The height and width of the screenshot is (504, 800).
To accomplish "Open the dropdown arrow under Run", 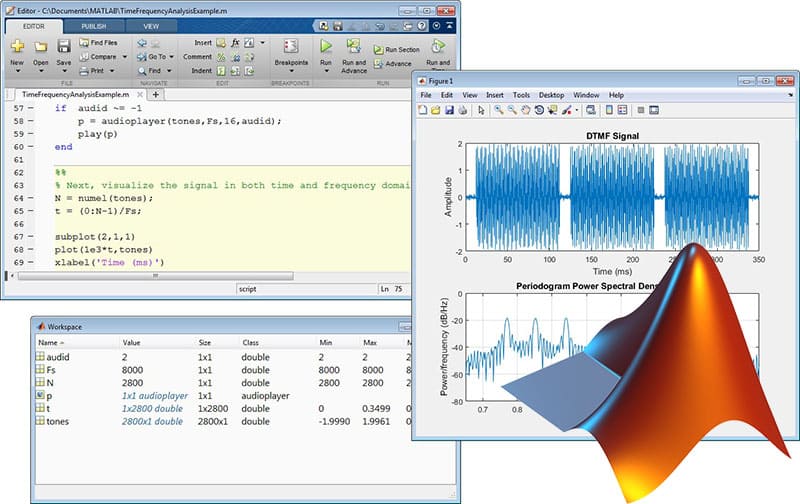I will (x=326, y=71).
